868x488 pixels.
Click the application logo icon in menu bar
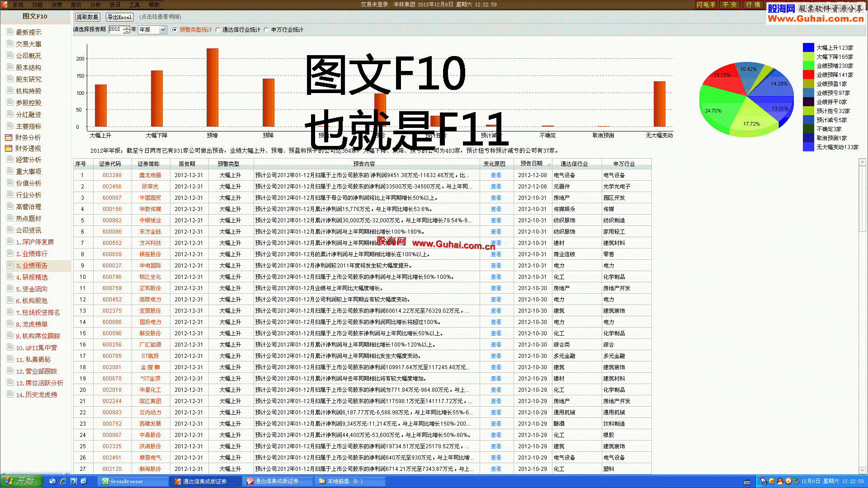(x=5, y=5)
